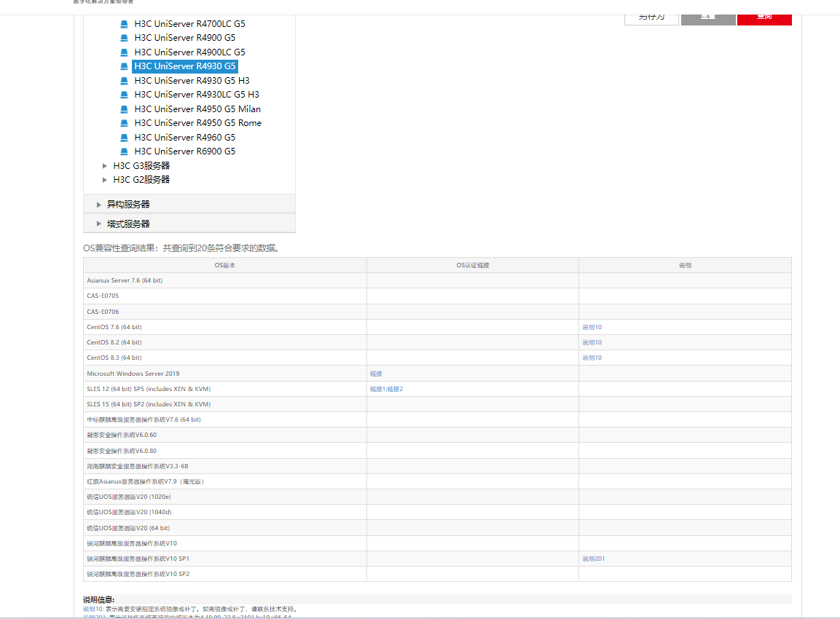The image size is (840, 619).
Task: Click the server icon beside R4950 G5 Milan
Action: coord(125,109)
